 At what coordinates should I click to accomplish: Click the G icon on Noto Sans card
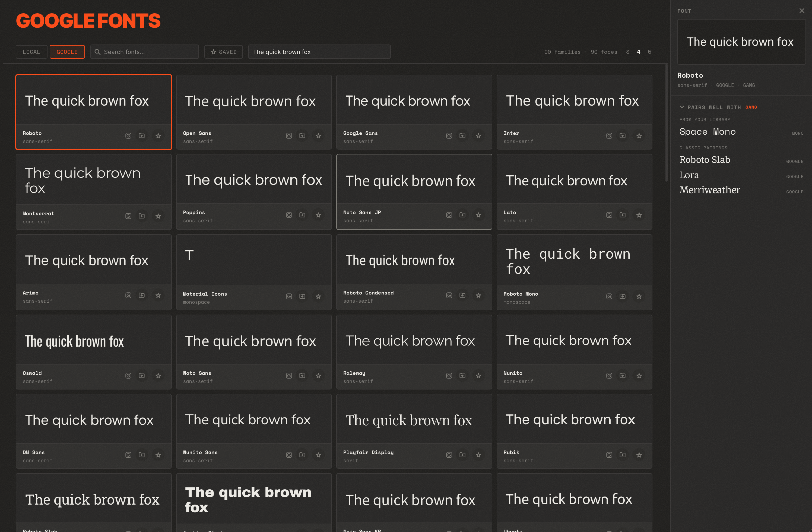point(289,376)
